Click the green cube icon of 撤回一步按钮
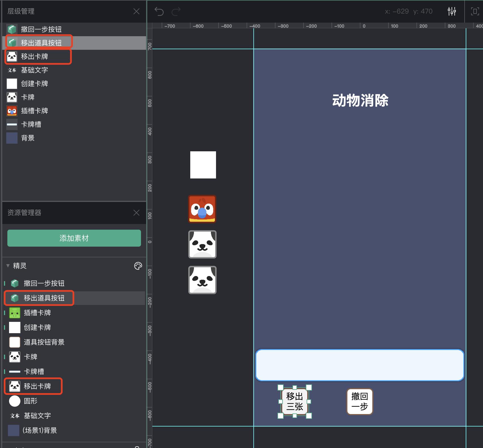This screenshot has height=448, width=483. (x=12, y=29)
